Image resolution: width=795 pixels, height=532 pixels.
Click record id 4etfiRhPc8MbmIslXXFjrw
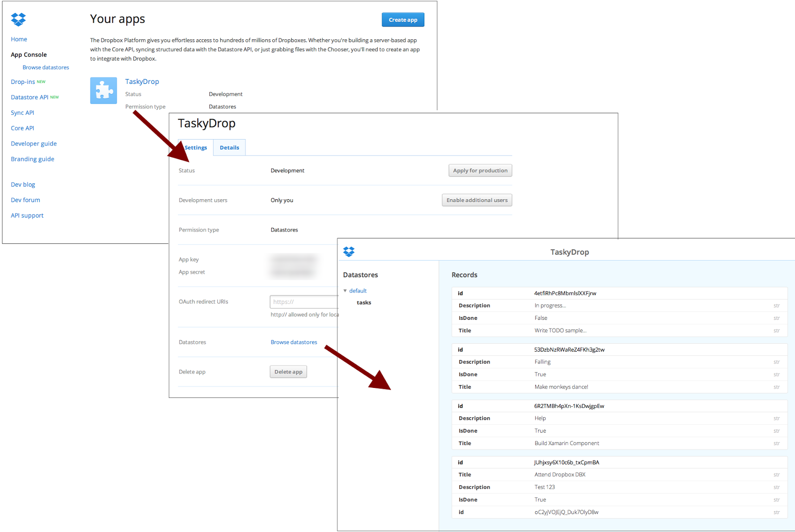tap(565, 293)
